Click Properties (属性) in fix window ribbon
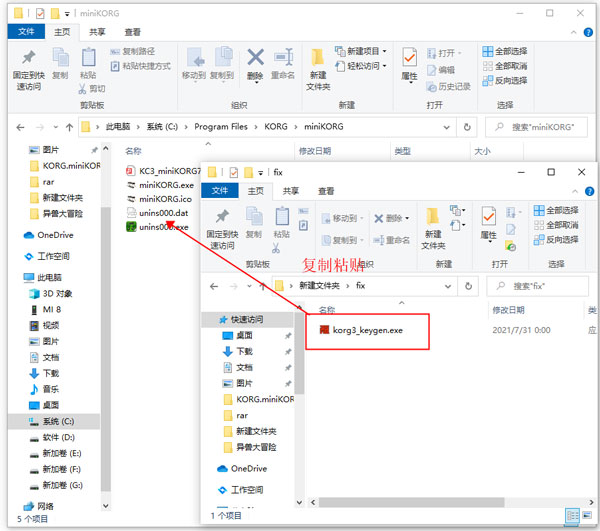 (x=489, y=224)
